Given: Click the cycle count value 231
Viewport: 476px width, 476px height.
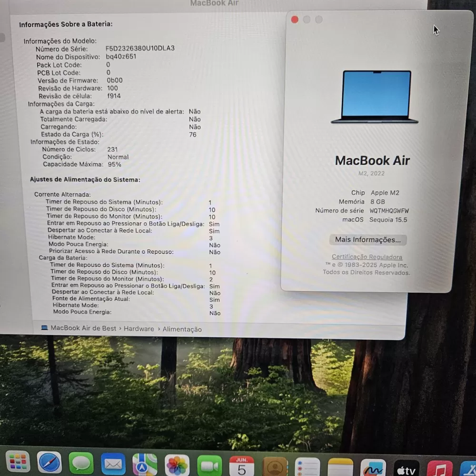Looking at the screenshot, I should click(112, 149).
